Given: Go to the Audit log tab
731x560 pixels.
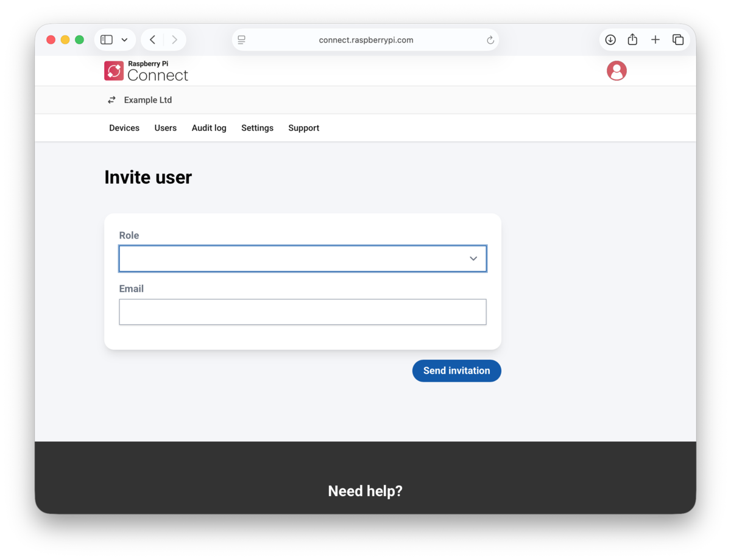Looking at the screenshot, I should [209, 128].
